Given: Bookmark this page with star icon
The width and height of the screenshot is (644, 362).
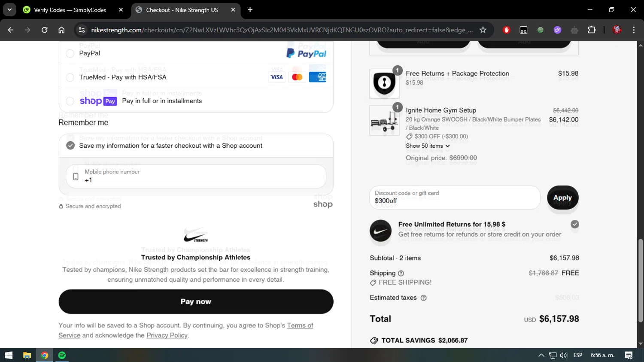Looking at the screenshot, I should pos(483,30).
